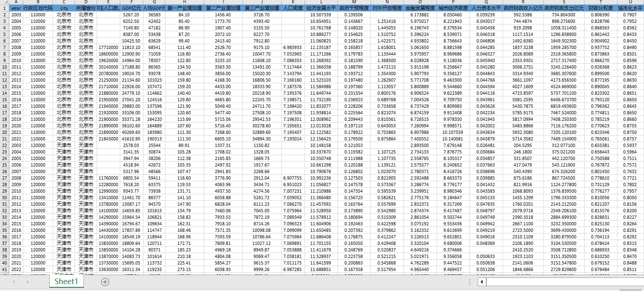The image size is (644, 291).
Task: Select column K header
Action: click(x=293, y=2)
